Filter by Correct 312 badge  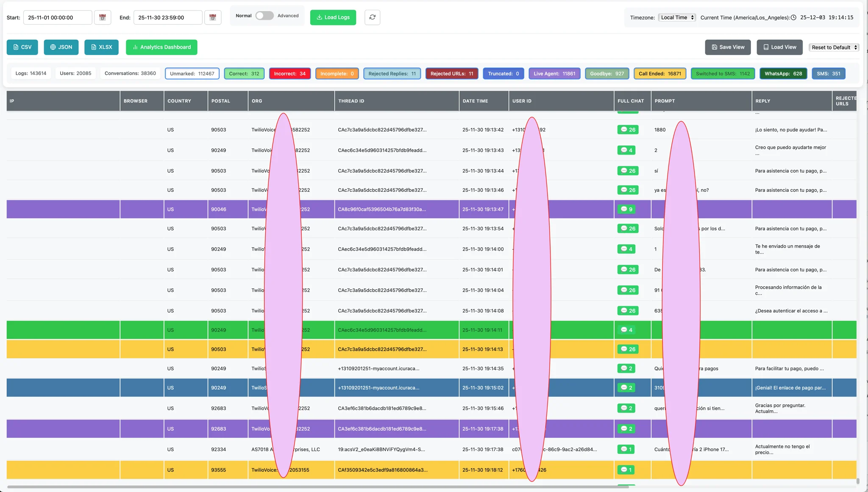pyautogui.click(x=244, y=74)
